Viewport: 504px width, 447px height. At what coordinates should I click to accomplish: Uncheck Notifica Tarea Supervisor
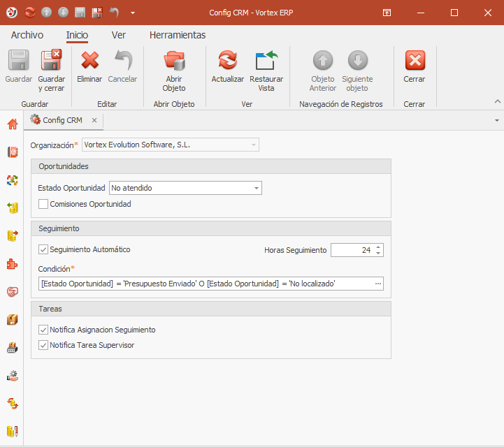[x=43, y=345]
